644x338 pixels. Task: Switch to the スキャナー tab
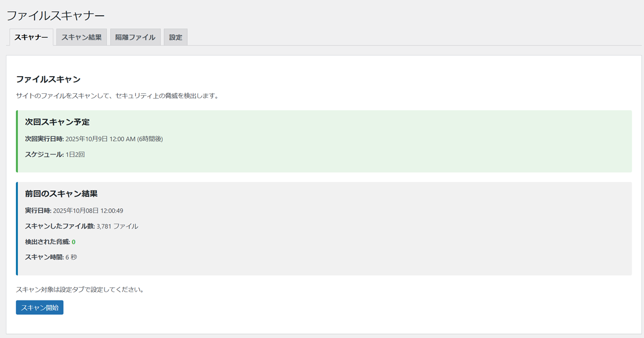click(x=31, y=38)
